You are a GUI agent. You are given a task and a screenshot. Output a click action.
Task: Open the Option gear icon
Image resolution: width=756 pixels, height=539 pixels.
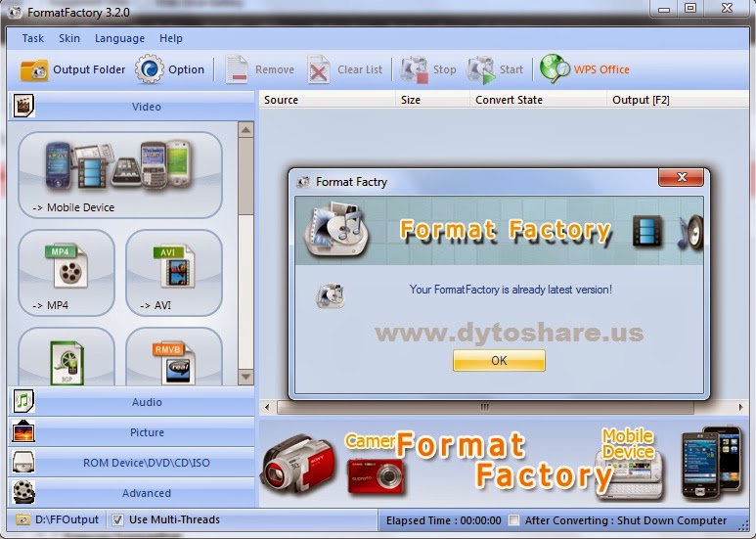pyautogui.click(x=149, y=69)
